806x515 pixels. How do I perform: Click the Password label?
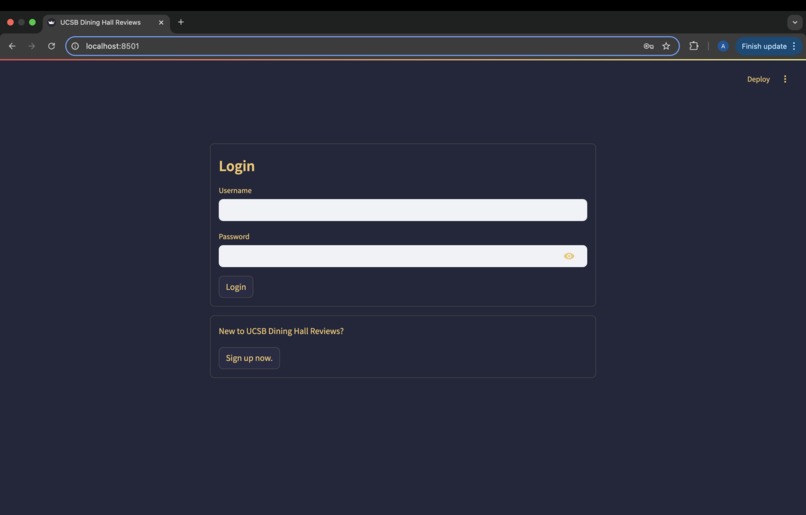(234, 236)
